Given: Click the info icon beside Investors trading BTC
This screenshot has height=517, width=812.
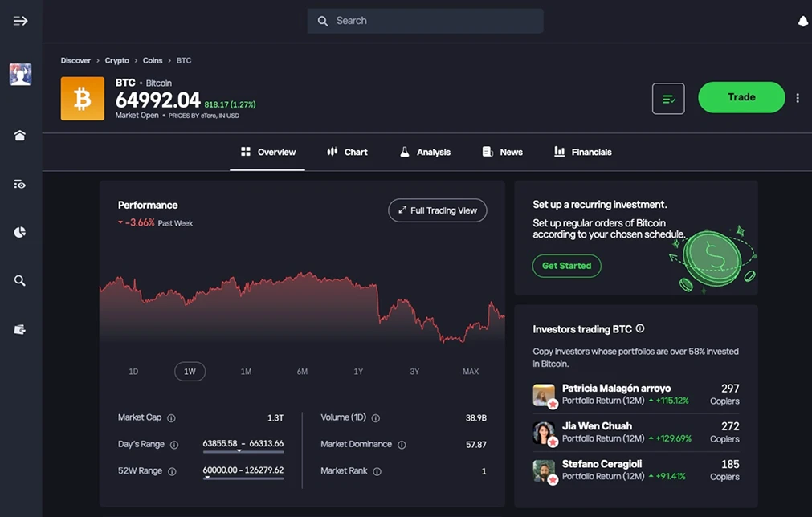Looking at the screenshot, I should click(x=639, y=327).
